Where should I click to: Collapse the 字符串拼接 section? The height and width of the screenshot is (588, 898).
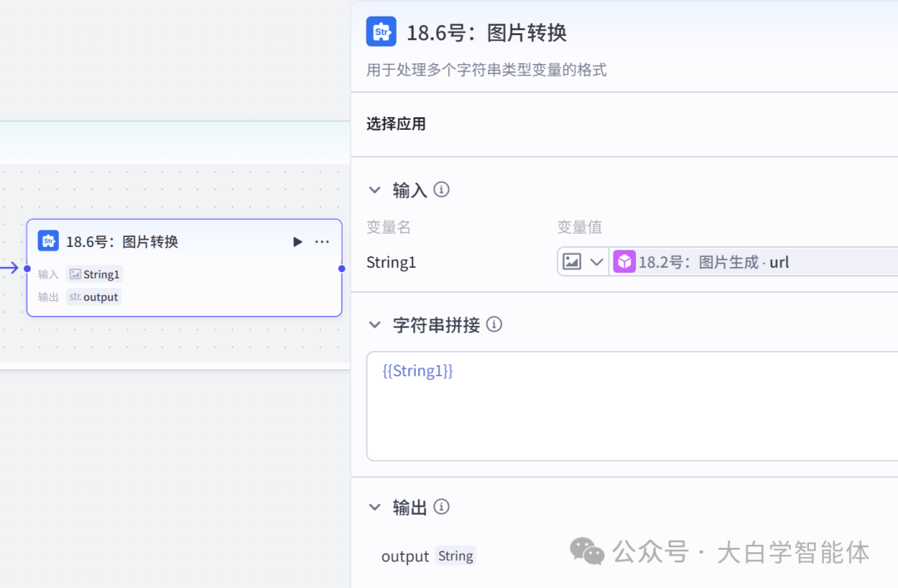point(374,325)
